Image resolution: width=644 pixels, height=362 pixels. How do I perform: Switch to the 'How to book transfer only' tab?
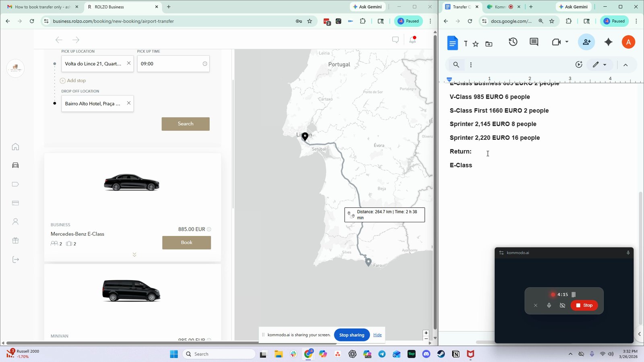(43, 7)
